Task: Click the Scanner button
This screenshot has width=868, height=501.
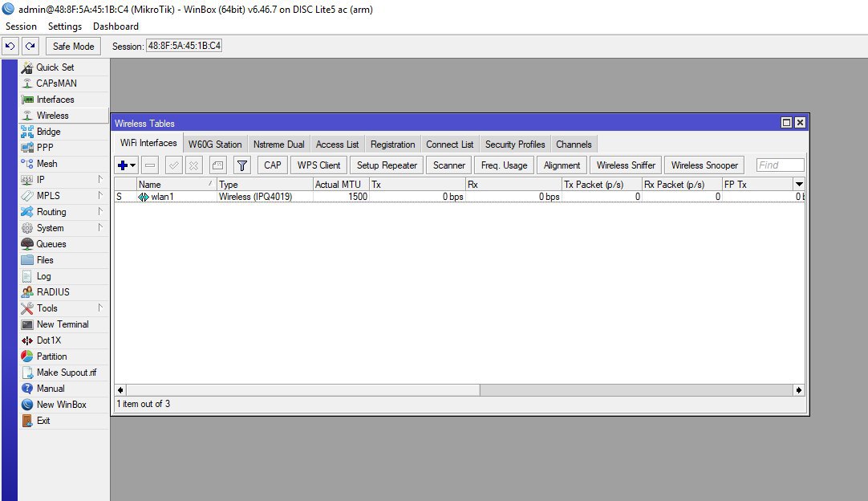Action: pos(449,165)
